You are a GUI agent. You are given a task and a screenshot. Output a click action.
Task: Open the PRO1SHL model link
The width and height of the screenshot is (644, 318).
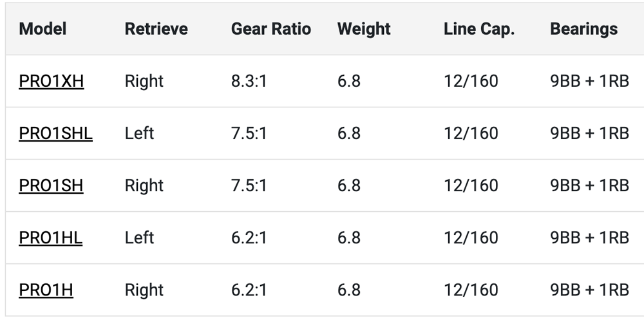pyautogui.click(x=55, y=133)
